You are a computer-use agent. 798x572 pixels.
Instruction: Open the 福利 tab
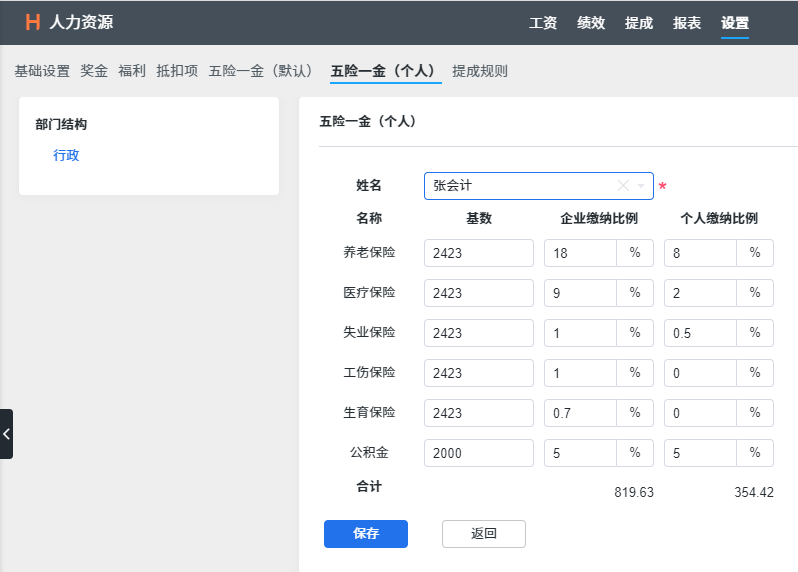(x=132, y=71)
